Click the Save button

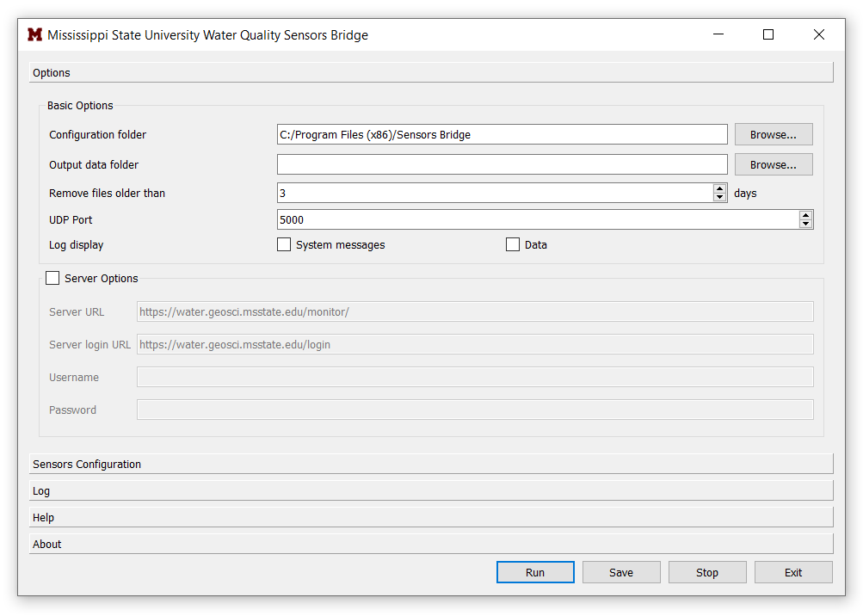click(621, 572)
